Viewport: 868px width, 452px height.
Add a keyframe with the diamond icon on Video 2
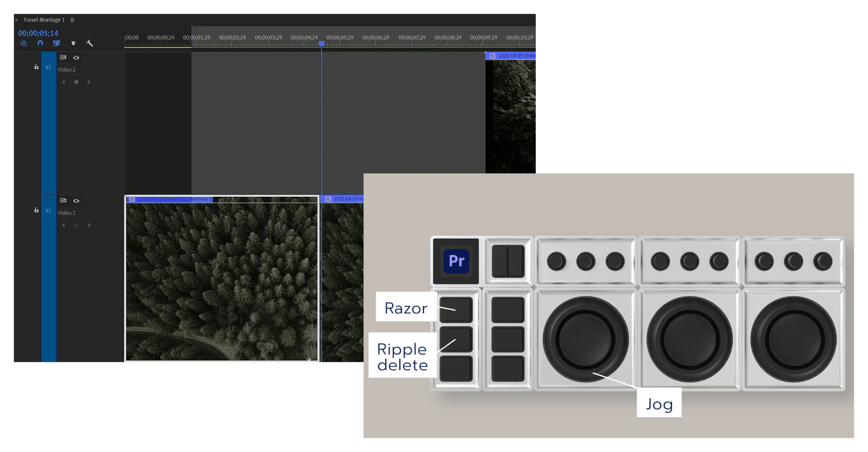pyautogui.click(x=76, y=82)
